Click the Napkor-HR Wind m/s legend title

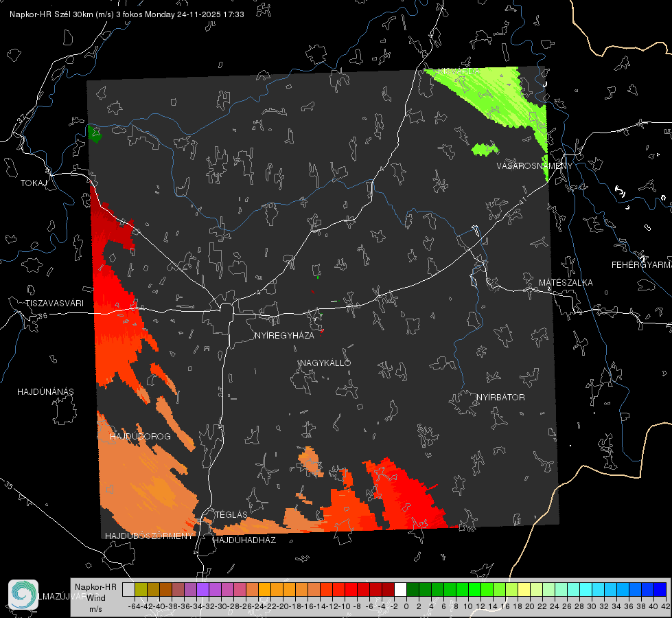coord(95,598)
